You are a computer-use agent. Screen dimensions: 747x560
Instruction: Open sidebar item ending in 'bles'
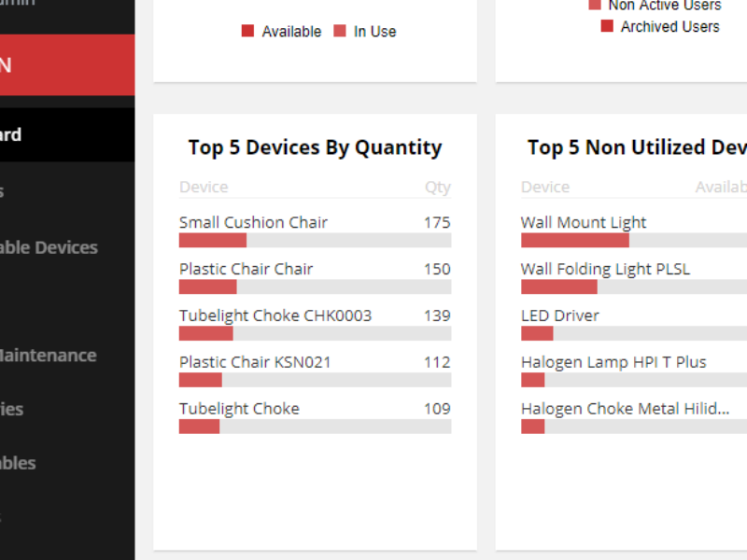pyautogui.click(x=67, y=463)
